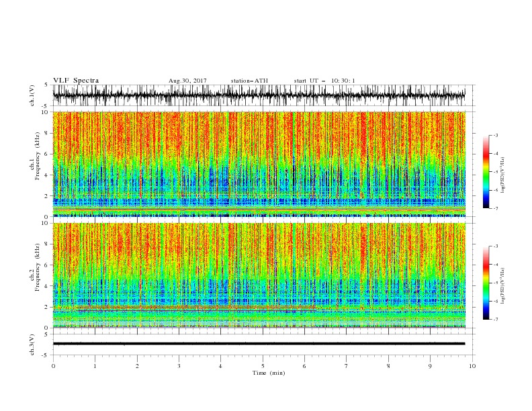532x411 pixels.
Task: Click the ch.2 PSD color scale bar
Action: [x=486, y=283]
